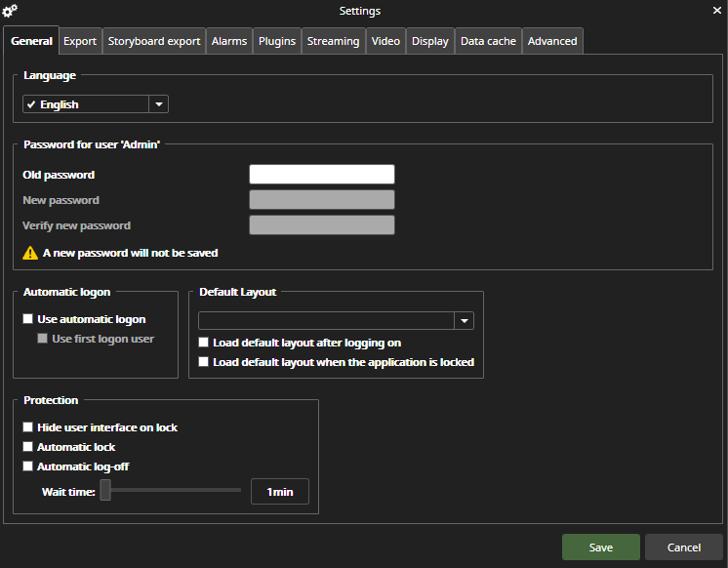Click the Save button
Viewport: 728px width, 568px height.
click(x=600, y=548)
